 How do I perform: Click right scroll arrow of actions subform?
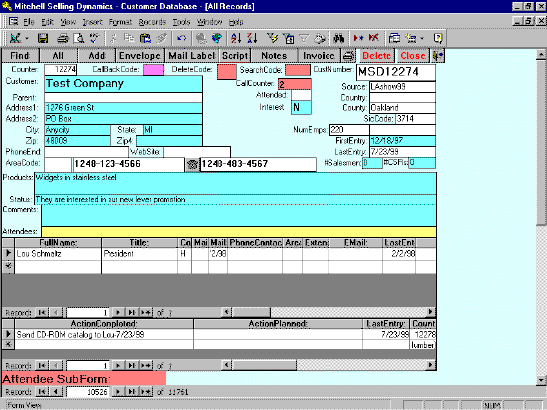coord(431,365)
